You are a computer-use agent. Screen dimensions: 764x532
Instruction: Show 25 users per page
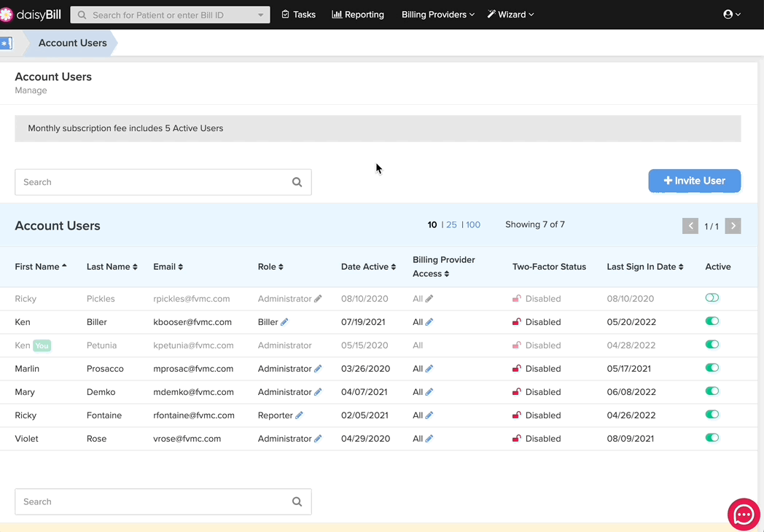tap(451, 224)
